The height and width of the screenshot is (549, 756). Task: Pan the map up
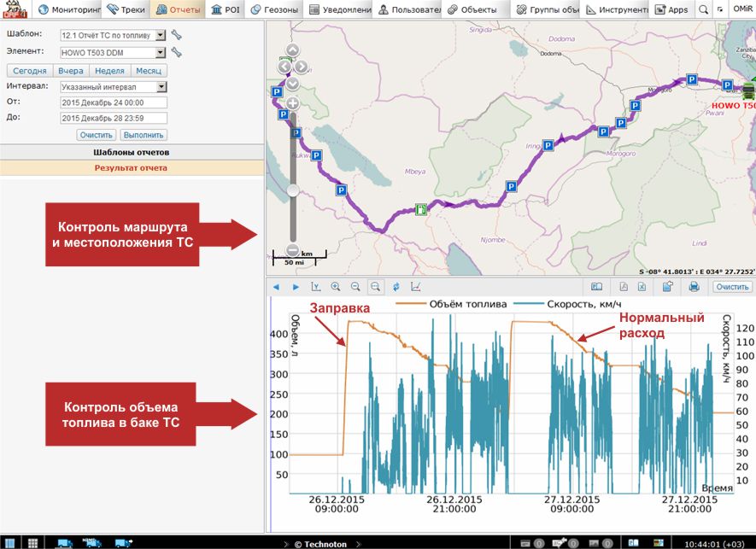click(293, 50)
